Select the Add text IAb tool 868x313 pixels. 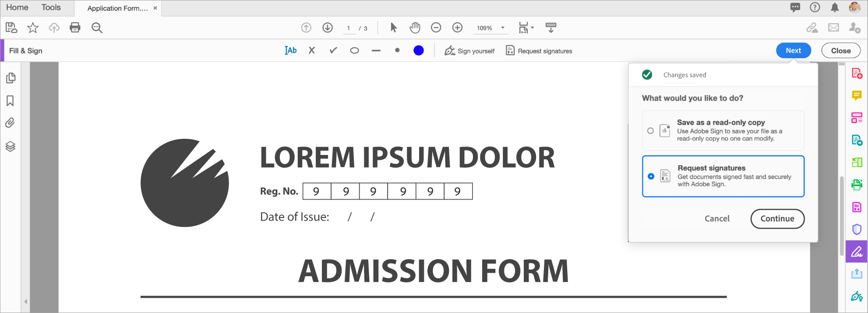tap(291, 50)
